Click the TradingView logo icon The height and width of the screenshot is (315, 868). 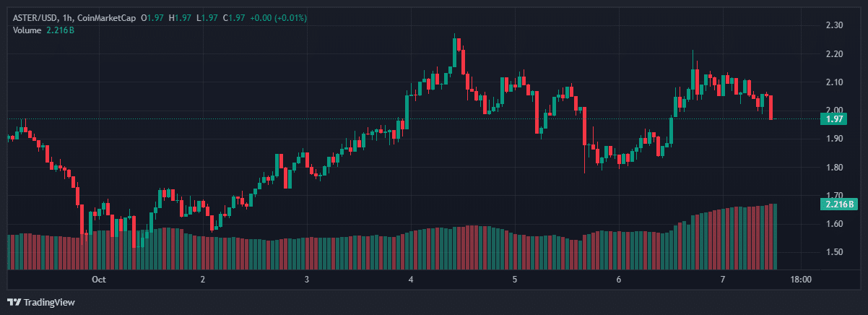click(x=14, y=302)
